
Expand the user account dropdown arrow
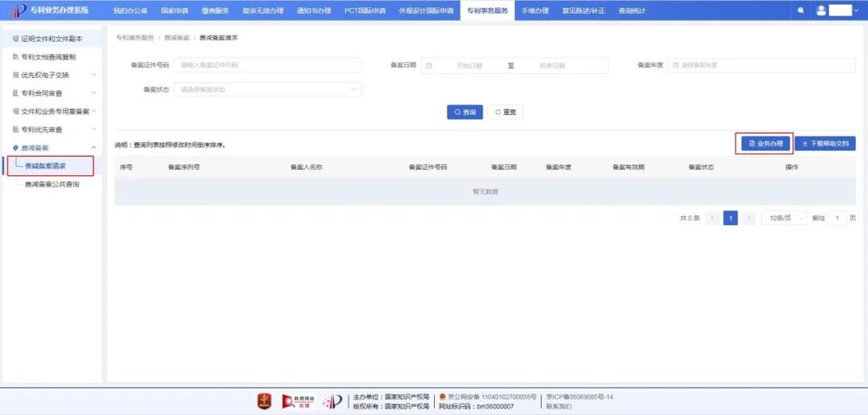(857, 10)
